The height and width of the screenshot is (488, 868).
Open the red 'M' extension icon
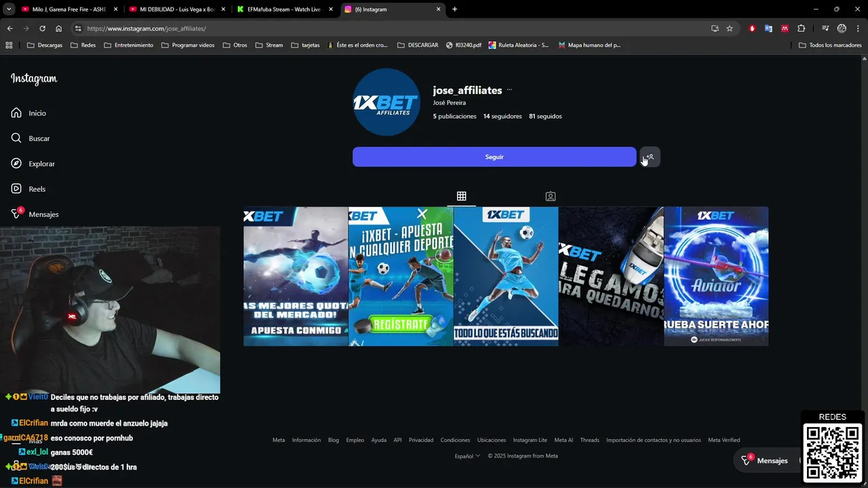click(785, 28)
